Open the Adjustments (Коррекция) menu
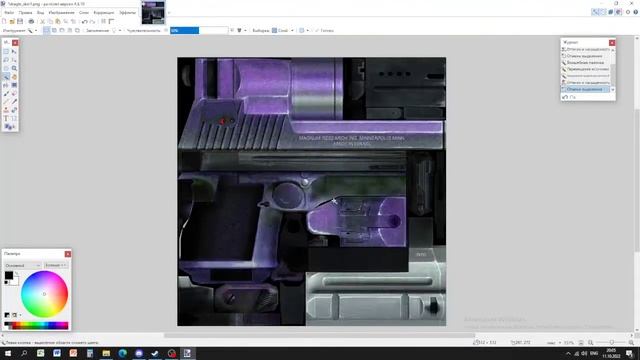Screen dimensions: 640x360 (x=104, y=13)
